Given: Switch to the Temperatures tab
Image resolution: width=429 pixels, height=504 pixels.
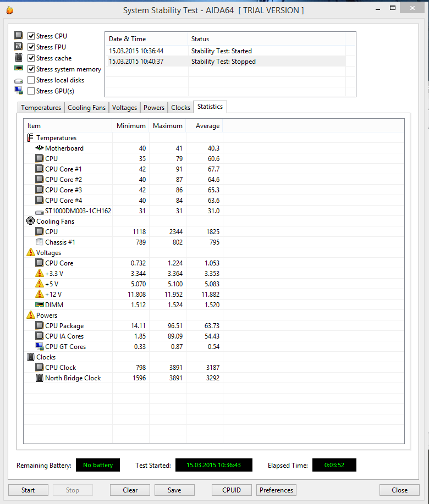Looking at the screenshot, I should pos(41,108).
